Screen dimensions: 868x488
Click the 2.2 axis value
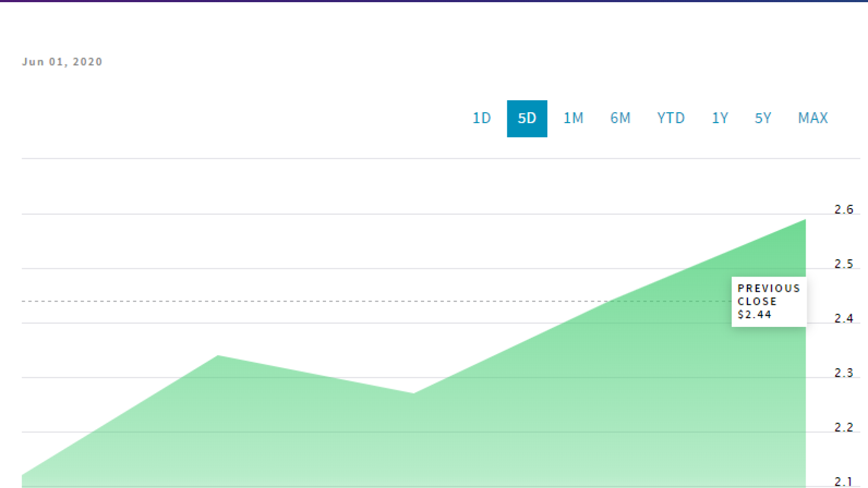pos(844,427)
